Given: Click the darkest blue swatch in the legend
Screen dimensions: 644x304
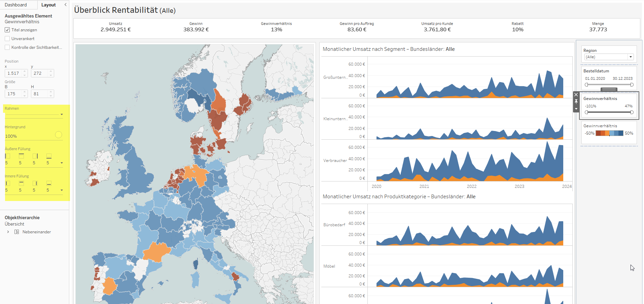Looking at the screenshot, I should [621, 133].
